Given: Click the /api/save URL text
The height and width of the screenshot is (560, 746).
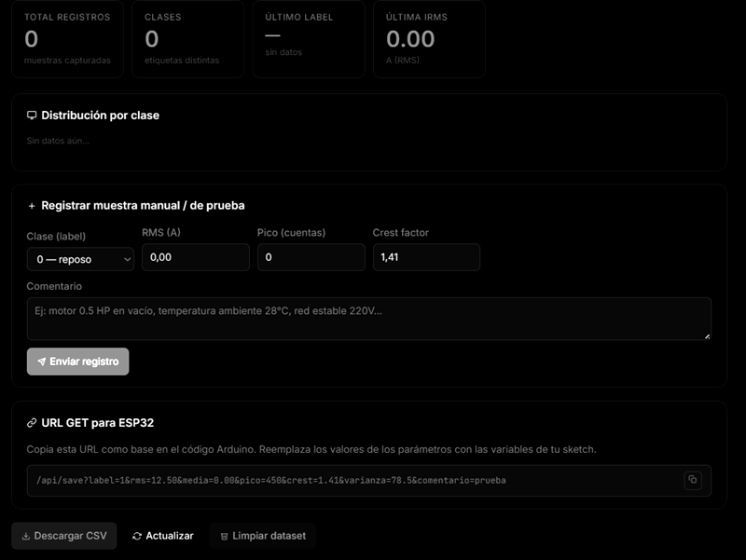Looking at the screenshot, I should point(271,480).
